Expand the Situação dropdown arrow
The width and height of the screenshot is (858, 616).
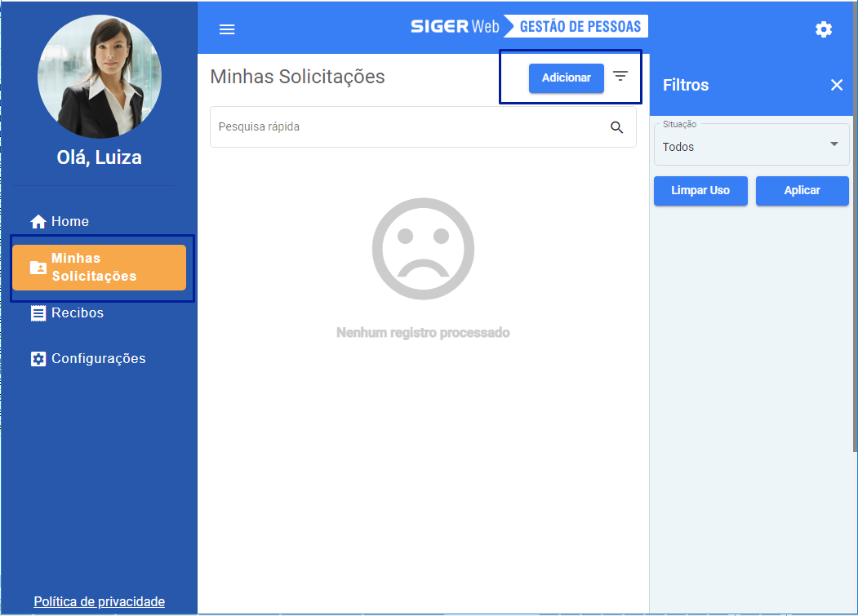coord(834,144)
